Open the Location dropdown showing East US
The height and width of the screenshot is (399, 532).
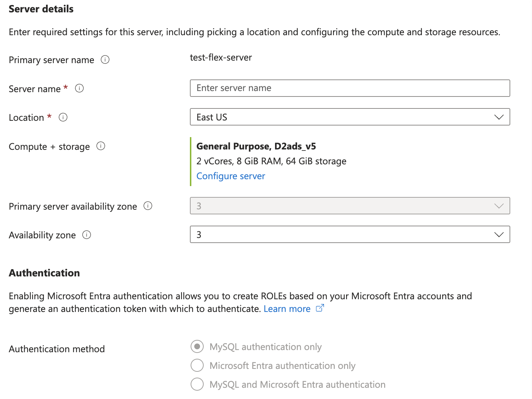(350, 117)
